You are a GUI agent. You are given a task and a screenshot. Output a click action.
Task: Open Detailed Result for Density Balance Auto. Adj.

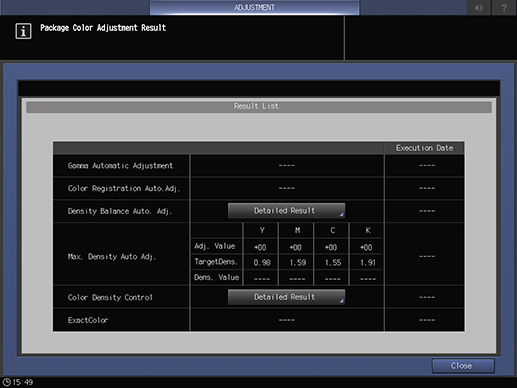286,211
